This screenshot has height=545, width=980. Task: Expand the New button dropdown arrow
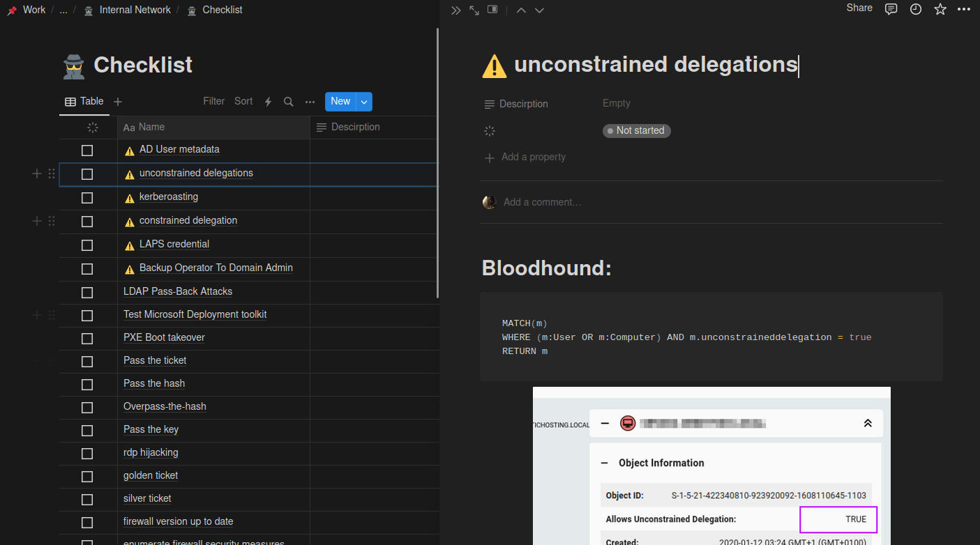pyautogui.click(x=364, y=102)
